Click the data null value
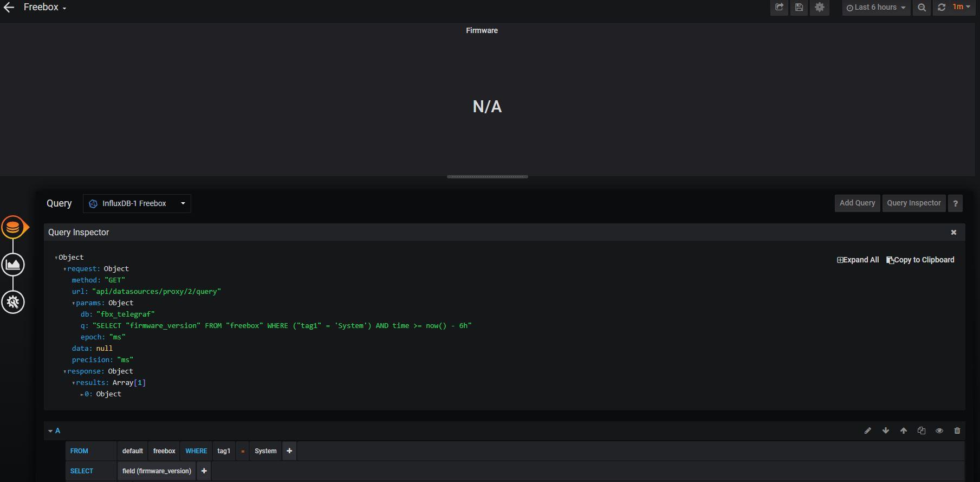This screenshot has height=482, width=980. (105, 348)
